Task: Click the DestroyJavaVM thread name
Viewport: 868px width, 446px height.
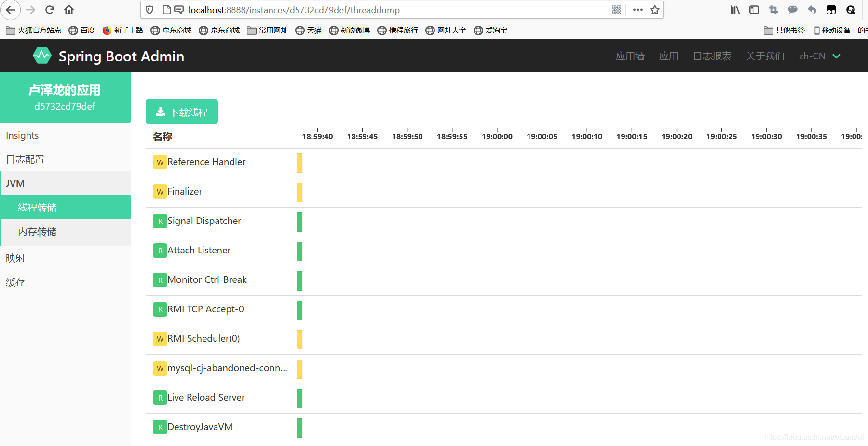Action: tap(200, 427)
